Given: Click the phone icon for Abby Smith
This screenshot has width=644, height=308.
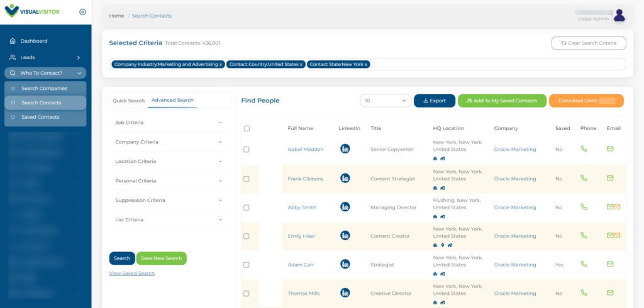Looking at the screenshot, I should [584, 207].
